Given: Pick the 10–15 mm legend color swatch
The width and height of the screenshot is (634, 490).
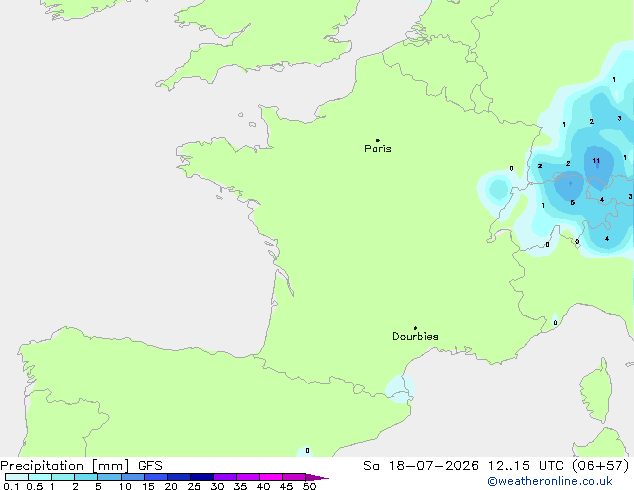Looking at the screenshot, I should (133, 477).
